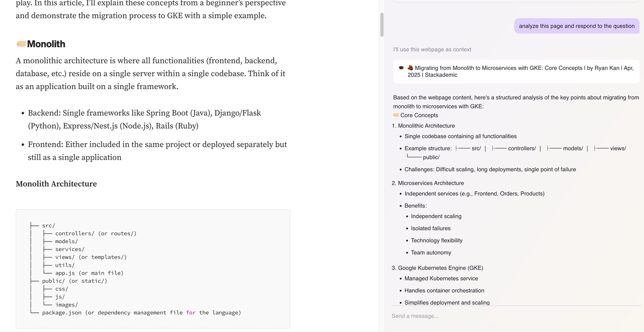Click the 'Team autonomy' bullet in chat
This screenshot has height=332, width=644.
point(431,253)
